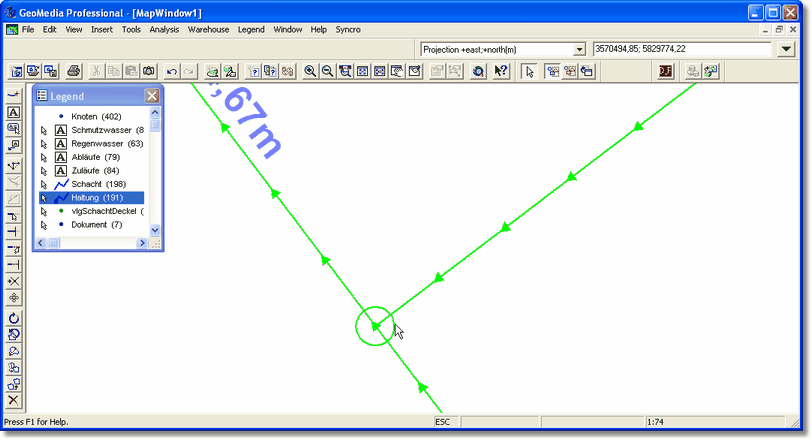Click the coordinates input field
The width and height of the screenshot is (812, 440).
click(x=682, y=49)
